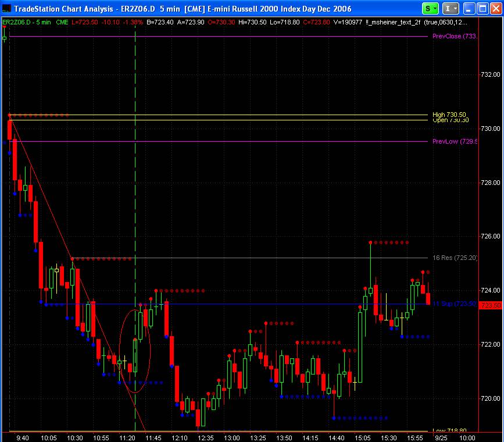Click the 12:35 time axis label
Viewport: 504px width, 442px height.
[205, 438]
